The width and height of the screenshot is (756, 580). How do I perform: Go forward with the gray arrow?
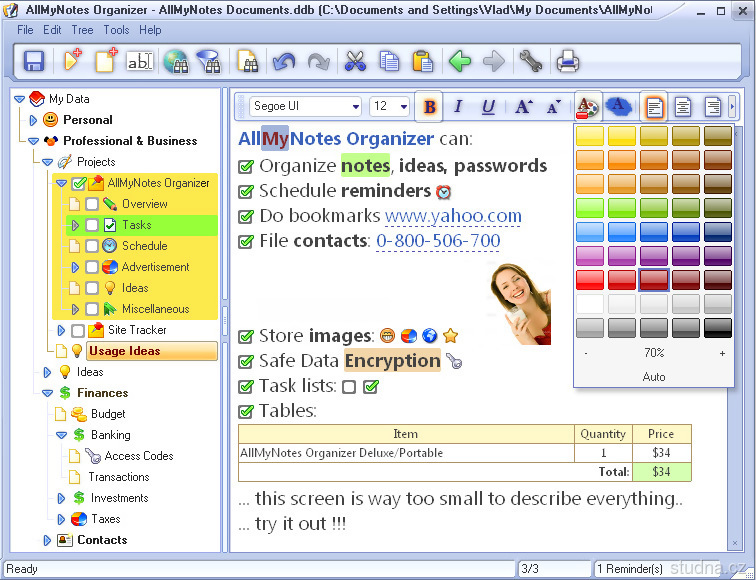[494, 62]
